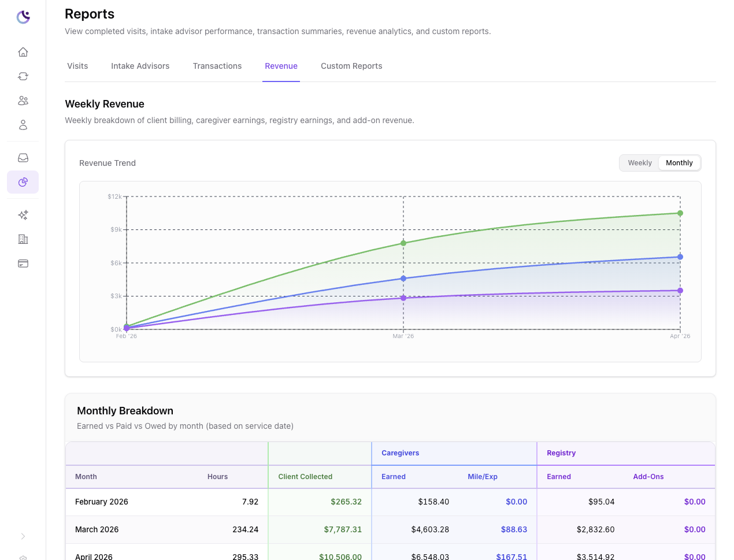Open the credit card sidebar icon
This screenshot has height=560, width=734.
[x=23, y=264]
